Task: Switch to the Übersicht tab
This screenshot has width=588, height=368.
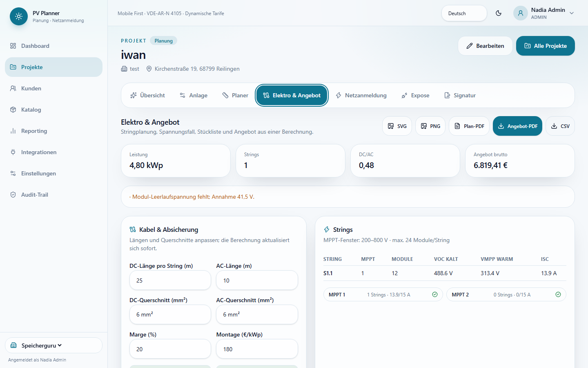Action: coord(147,95)
